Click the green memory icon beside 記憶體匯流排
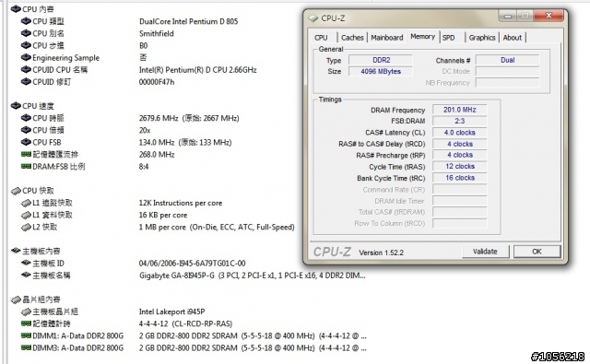Screen dimensions: 590x364 point(26,154)
